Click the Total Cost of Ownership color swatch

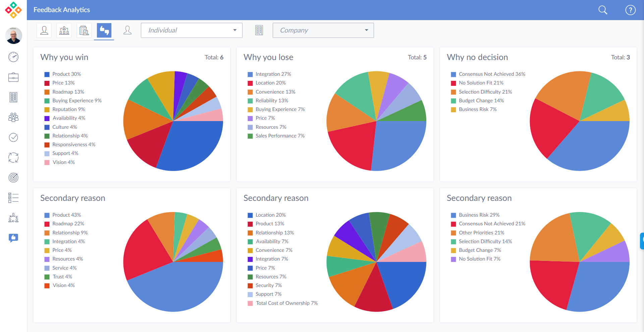point(250,303)
